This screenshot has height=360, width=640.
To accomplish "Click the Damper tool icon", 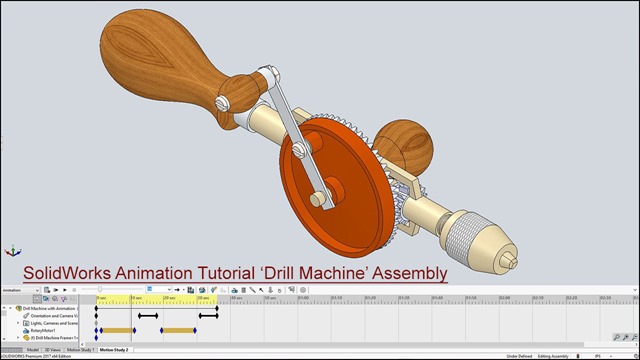I will [x=253, y=290].
